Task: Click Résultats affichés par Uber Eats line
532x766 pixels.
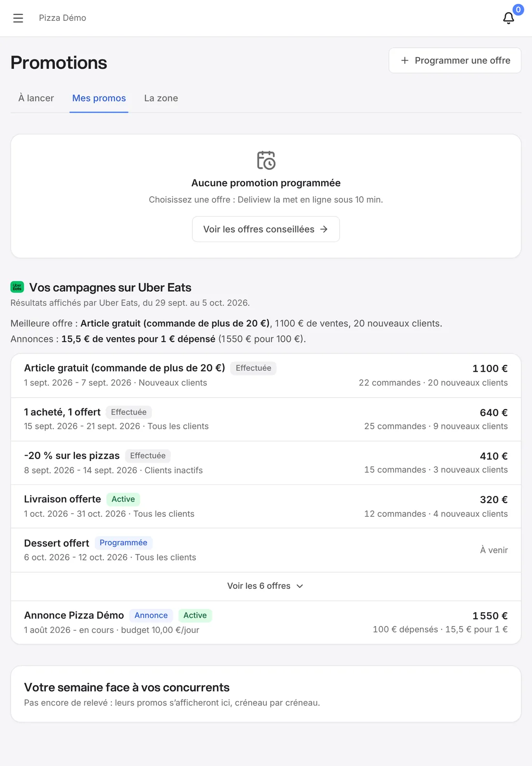Action: (130, 303)
